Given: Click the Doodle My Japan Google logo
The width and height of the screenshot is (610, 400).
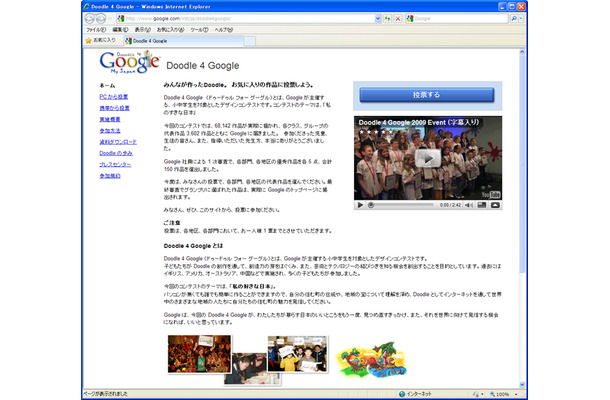Looking at the screenshot, I should 130,62.
